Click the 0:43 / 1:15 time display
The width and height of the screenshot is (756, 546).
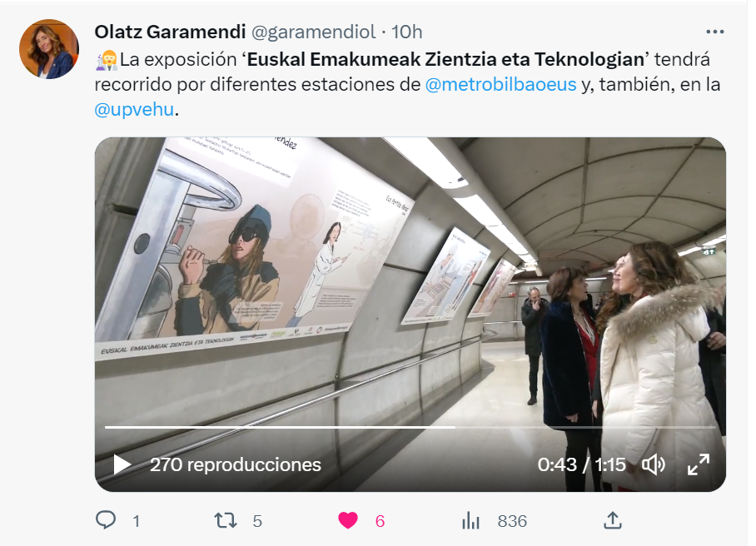(581, 464)
